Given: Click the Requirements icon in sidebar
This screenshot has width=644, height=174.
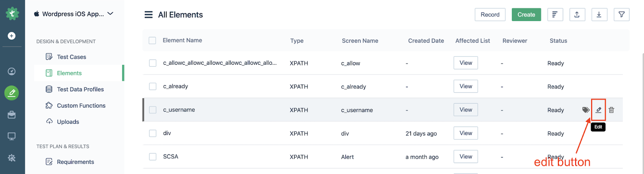Looking at the screenshot, I should pos(49,162).
